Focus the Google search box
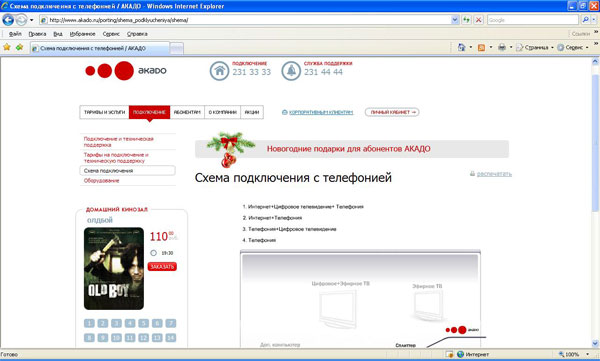Viewport: 600px width, 361px height. (533, 20)
